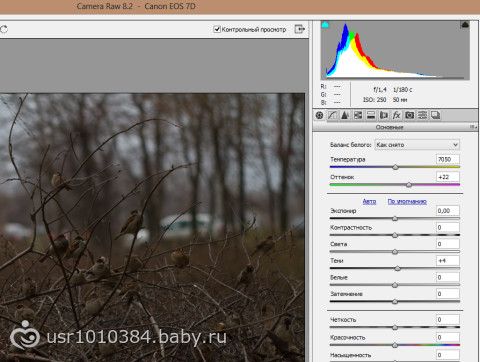
Task: Click the Температура slider handle
Action: [x=395, y=167]
